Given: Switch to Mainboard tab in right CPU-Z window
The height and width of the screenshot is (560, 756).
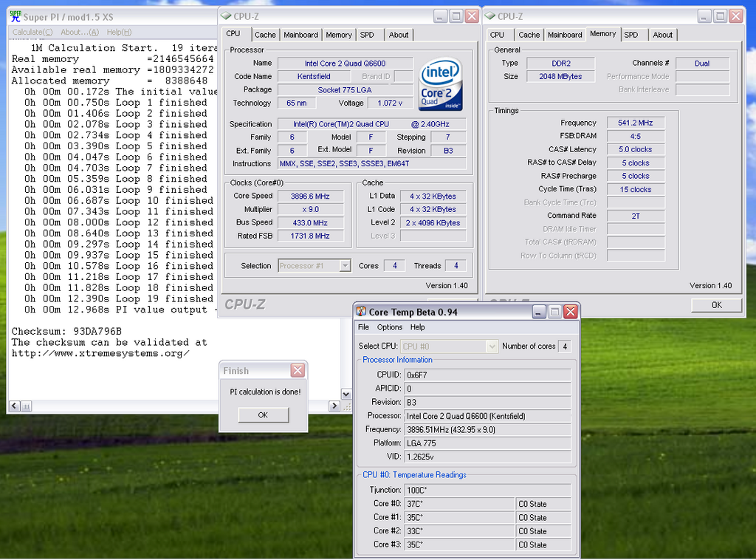Looking at the screenshot, I should (x=565, y=35).
